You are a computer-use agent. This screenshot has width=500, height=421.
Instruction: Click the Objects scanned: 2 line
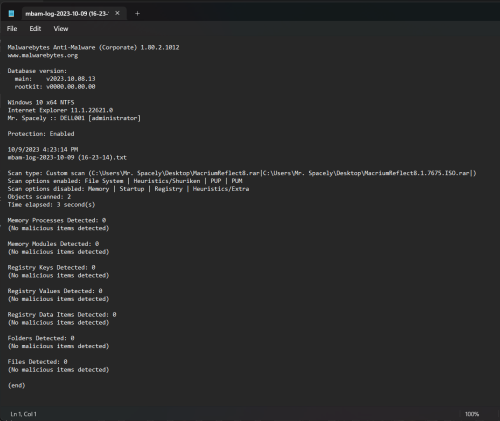coord(39,197)
